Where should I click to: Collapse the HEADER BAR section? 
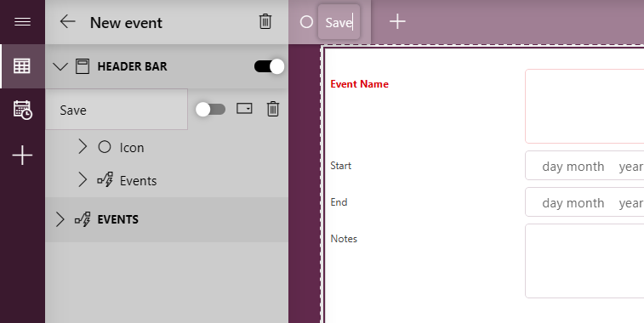60,66
